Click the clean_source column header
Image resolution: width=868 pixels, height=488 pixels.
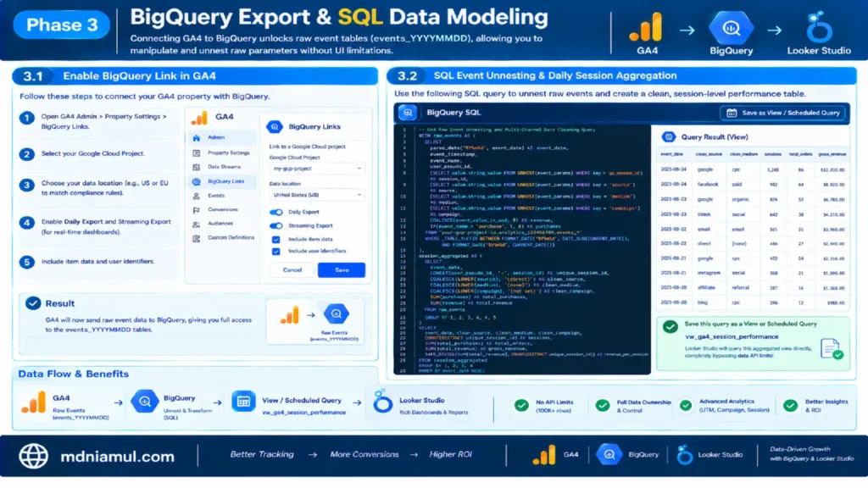tap(709, 154)
